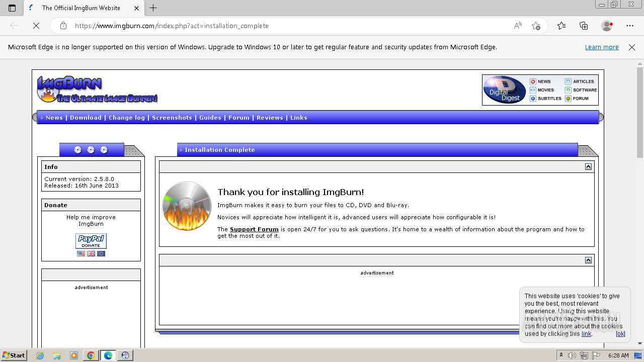The width and height of the screenshot is (644, 362).
Task: Open Google Chrome from taskbar
Action: pyautogui.click(x=91, y=355)
